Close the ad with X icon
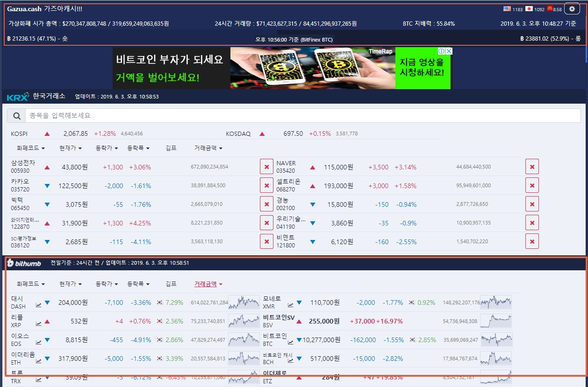This screenshot has width=588, height=387. [x=448, y=51]
